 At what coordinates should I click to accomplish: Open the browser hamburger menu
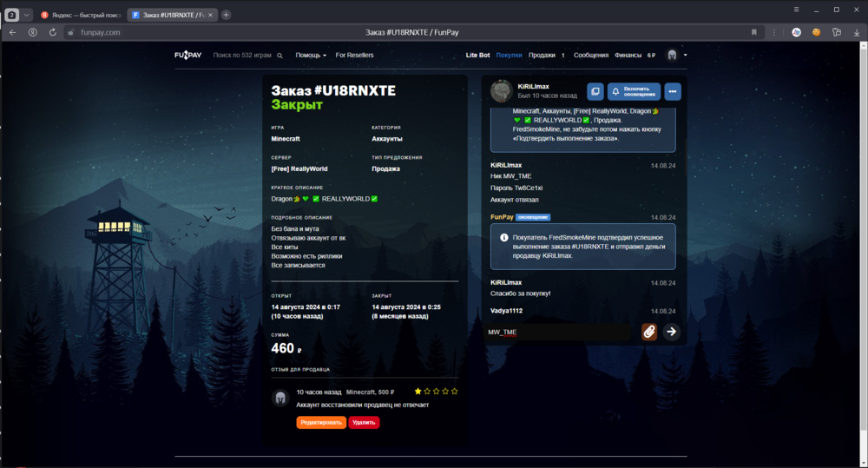[x=796, y=10]
